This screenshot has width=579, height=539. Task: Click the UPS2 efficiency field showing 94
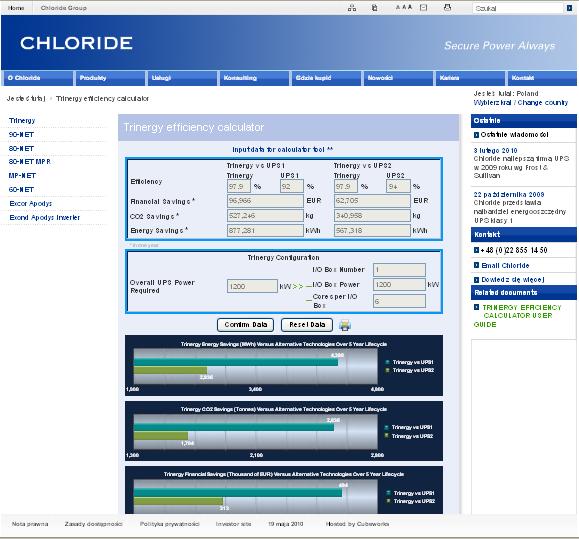click(398, 186)
